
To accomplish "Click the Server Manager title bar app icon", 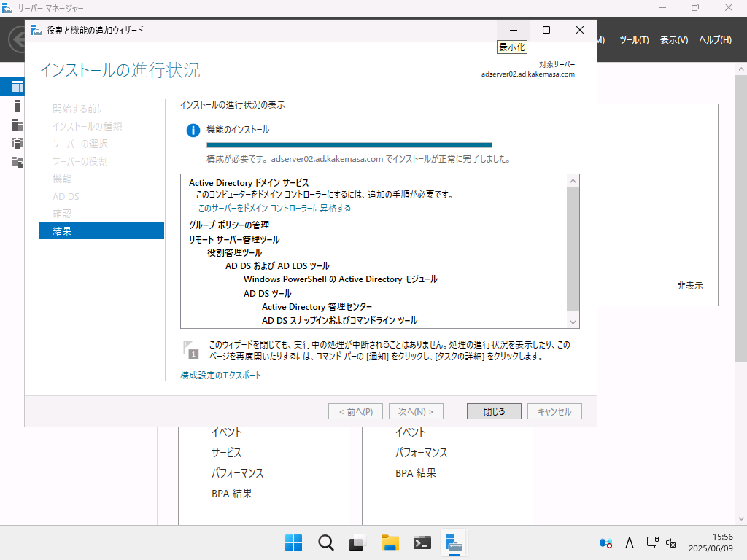I will (7, 8).
